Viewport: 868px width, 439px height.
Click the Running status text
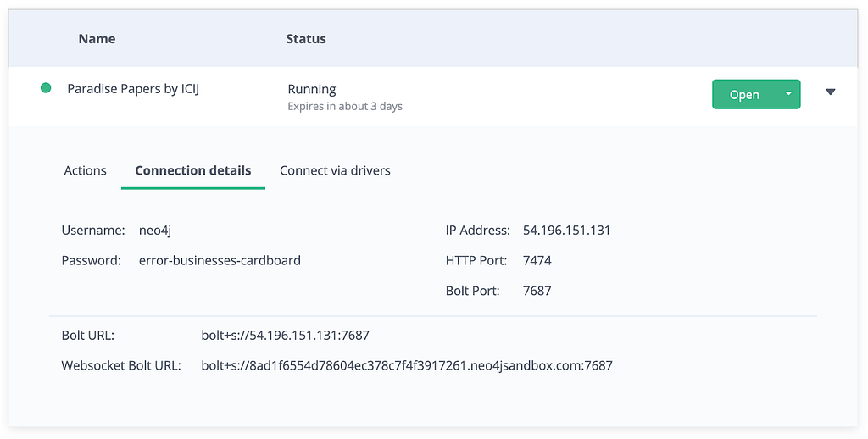tap(312, 89)
